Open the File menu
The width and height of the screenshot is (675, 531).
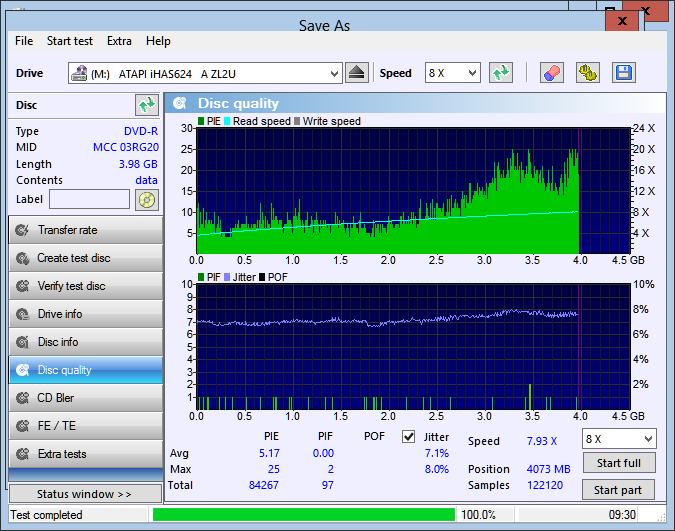pyautogui.click(x=24, y=41)
